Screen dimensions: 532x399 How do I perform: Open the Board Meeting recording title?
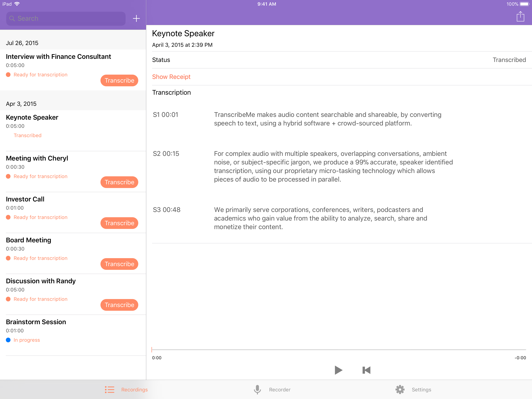(x=28, y=240)
